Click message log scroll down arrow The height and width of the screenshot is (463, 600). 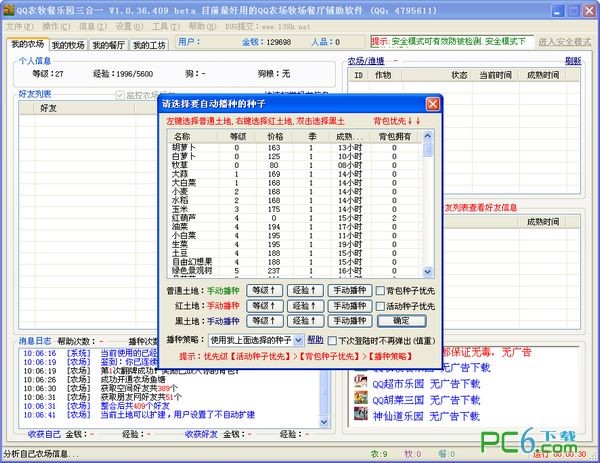[324, 422]
